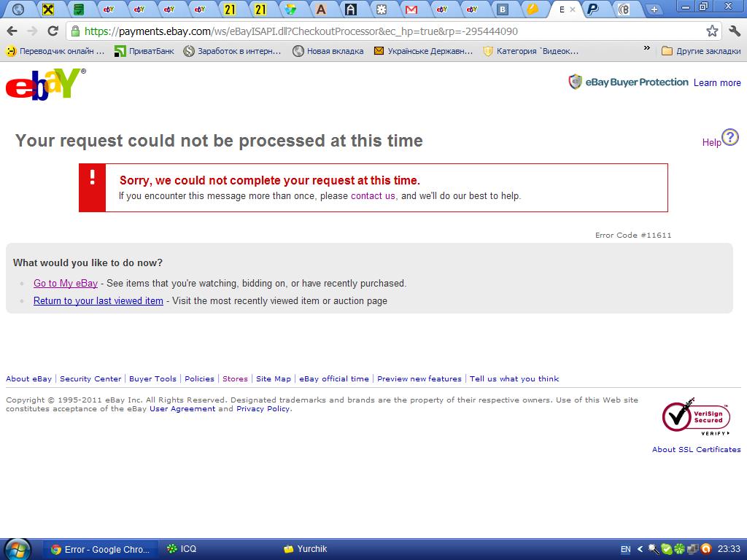Click Return to your last viewed item

click(x=98, y=301)
